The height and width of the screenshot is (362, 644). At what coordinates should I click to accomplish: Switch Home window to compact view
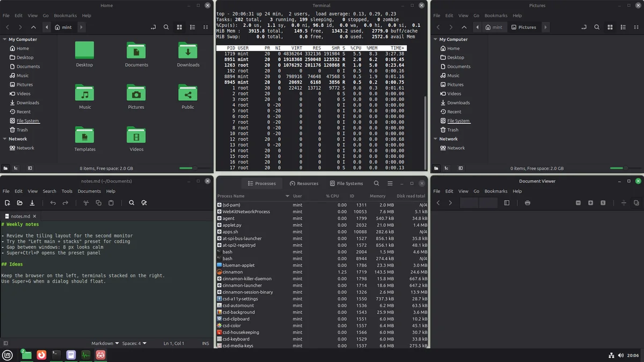click(x=206, y=27)
